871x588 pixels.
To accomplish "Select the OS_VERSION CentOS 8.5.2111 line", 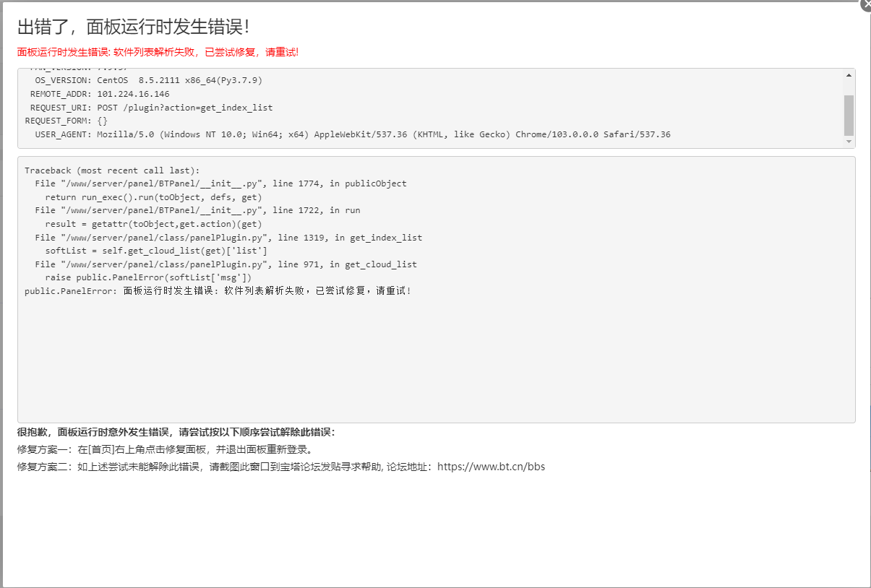I will pyautogui.click(x=145, y=79).
